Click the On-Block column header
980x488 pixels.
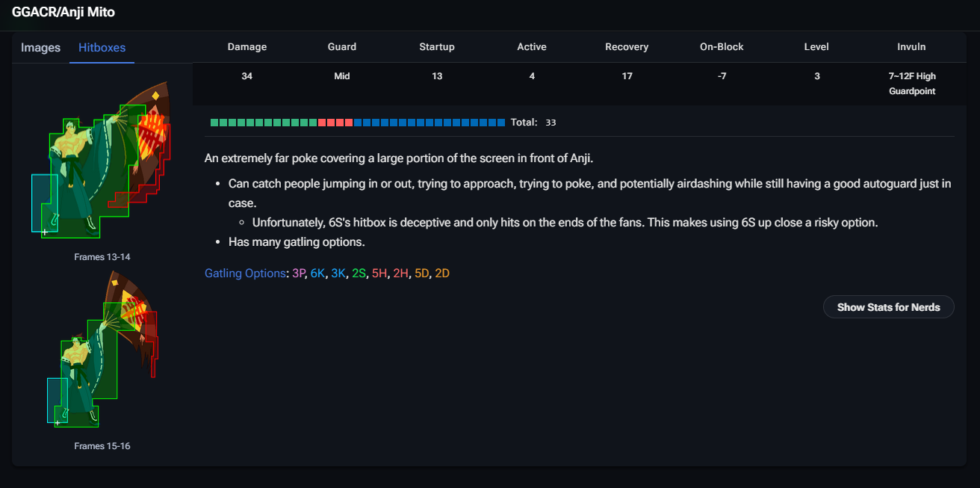click(x=722, y=47)
